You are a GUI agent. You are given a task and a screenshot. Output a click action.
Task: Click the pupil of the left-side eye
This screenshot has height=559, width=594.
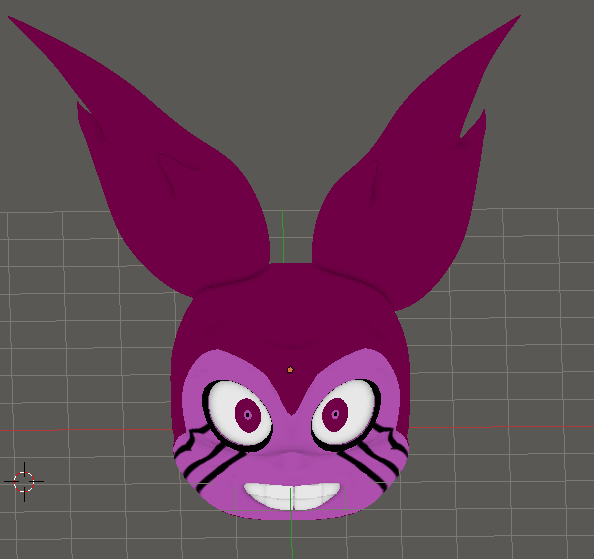point(248,415)
